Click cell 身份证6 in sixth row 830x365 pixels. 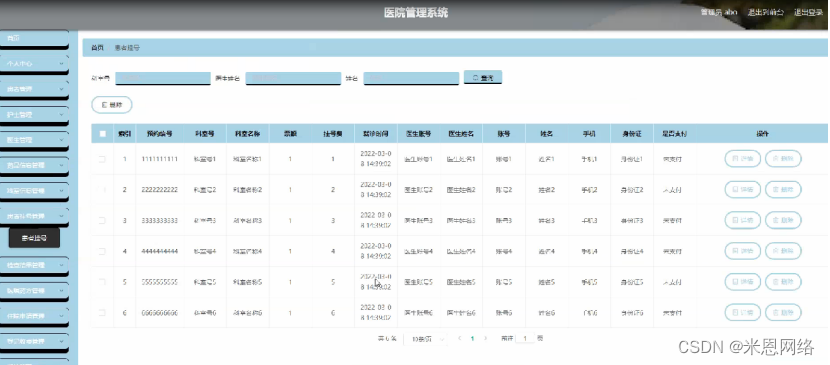[x=631, y=313]
